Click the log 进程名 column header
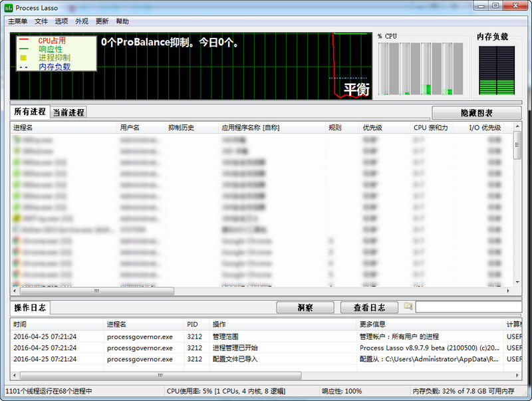Viewport: 532px width, 401px height. click(144, 325)
